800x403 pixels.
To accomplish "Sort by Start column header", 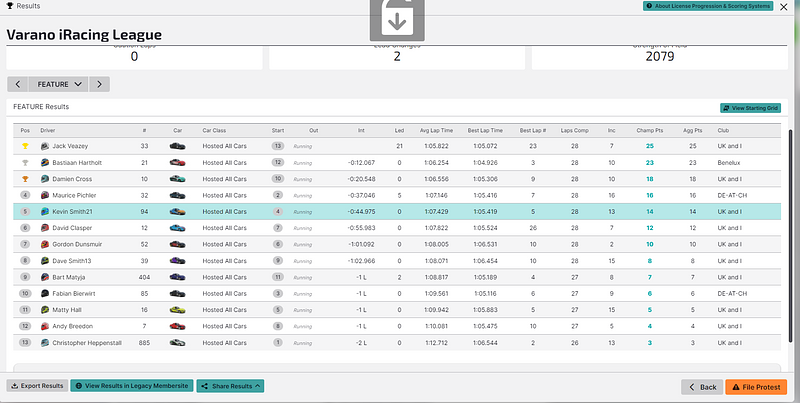I will pyautogui.click(x=278, y=131).
